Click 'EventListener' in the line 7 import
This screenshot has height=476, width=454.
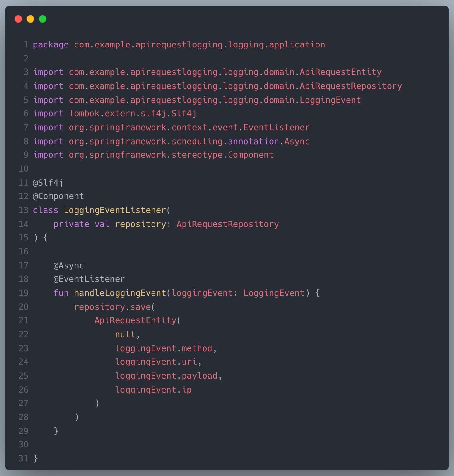(276, 128)
